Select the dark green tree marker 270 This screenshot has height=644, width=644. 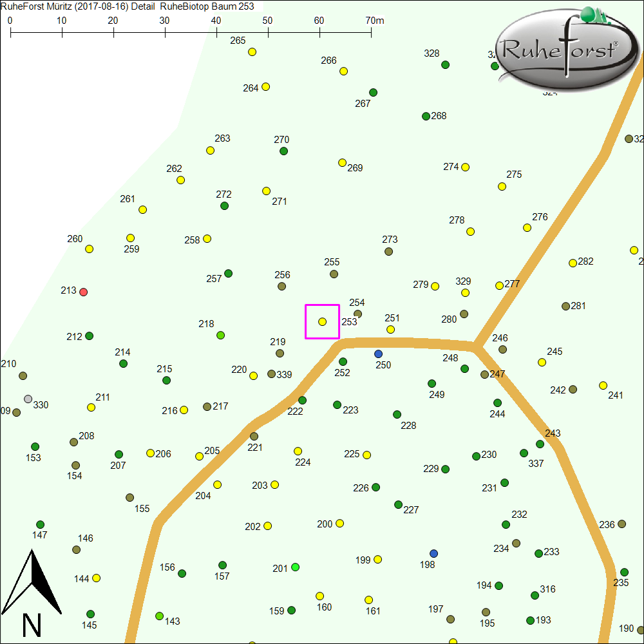[x=283, y=151]
